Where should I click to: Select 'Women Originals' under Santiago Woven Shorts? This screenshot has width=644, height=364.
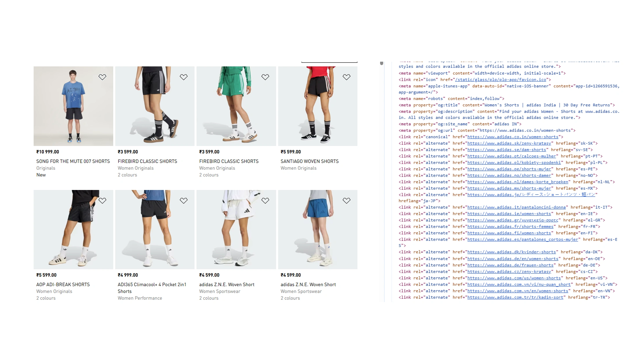click(x=298, y=168)
